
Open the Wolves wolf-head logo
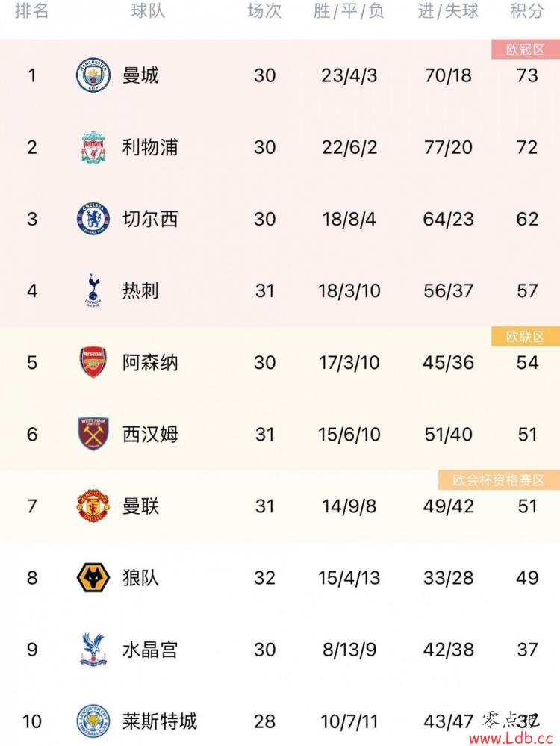[x=93, y=577]
